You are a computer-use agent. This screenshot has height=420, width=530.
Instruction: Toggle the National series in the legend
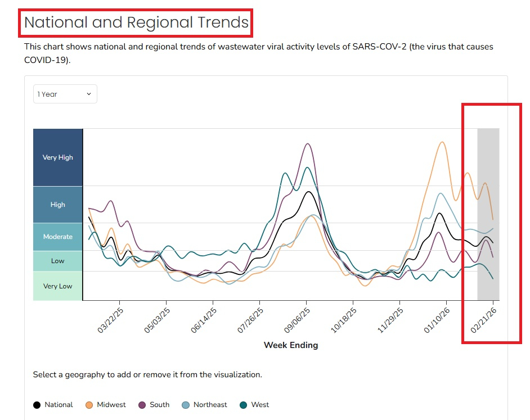point(53,404)
